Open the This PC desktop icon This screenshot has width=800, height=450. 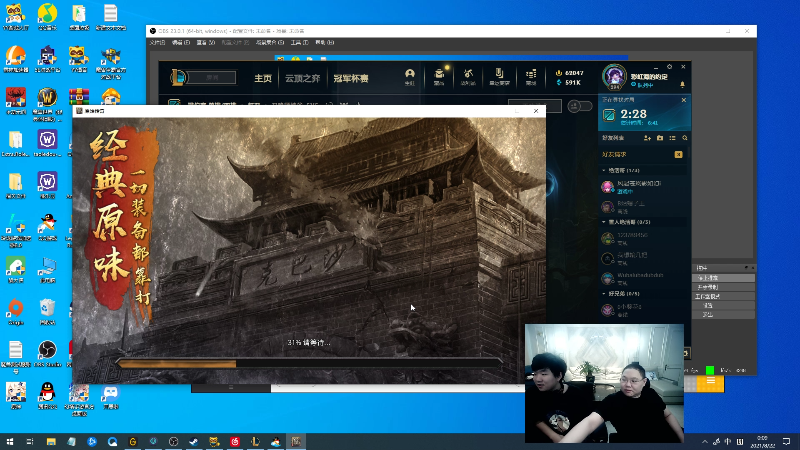coord(47,270)
